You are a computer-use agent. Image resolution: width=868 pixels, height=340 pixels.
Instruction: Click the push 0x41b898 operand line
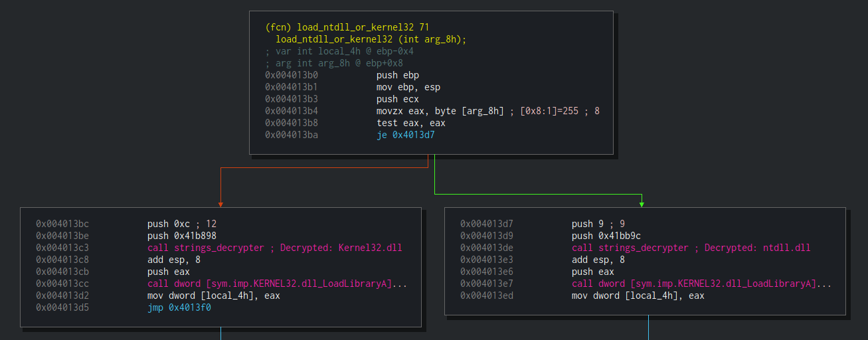click(181, 236)
